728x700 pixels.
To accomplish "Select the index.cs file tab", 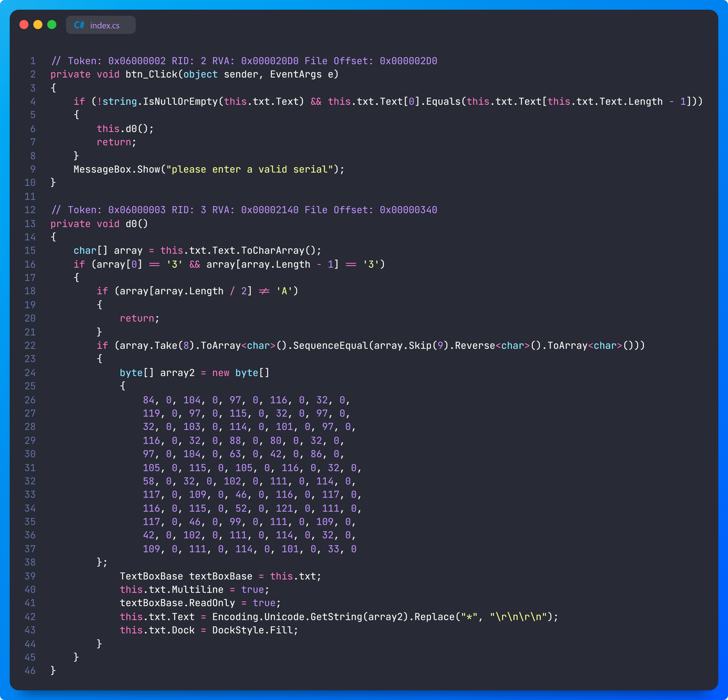I will (x=104, y=25).
